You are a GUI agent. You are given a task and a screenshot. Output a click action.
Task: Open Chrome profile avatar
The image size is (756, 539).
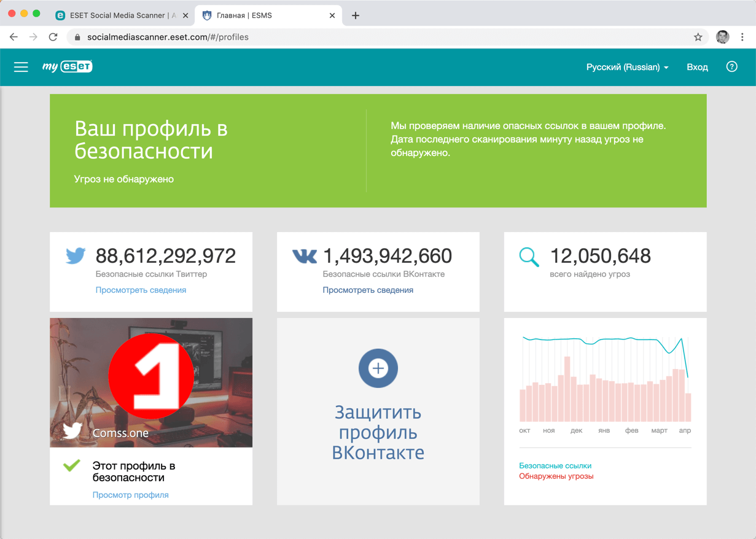[x=723, y=37]
